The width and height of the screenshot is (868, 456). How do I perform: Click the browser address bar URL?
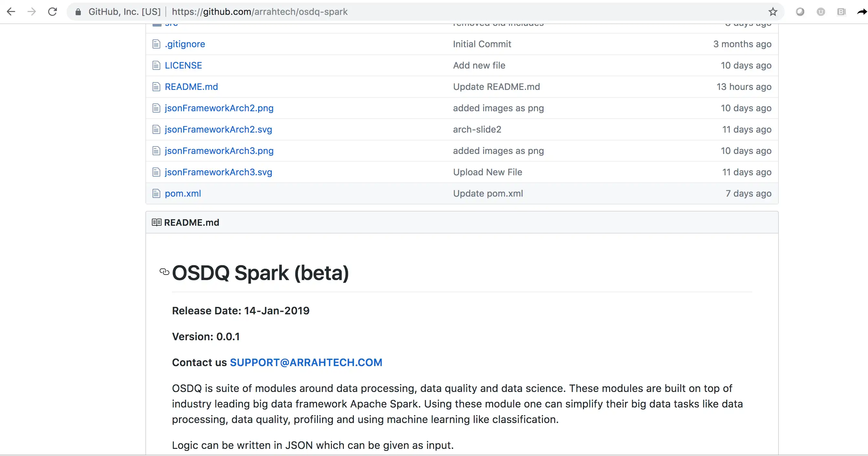[x=259, y=12]
